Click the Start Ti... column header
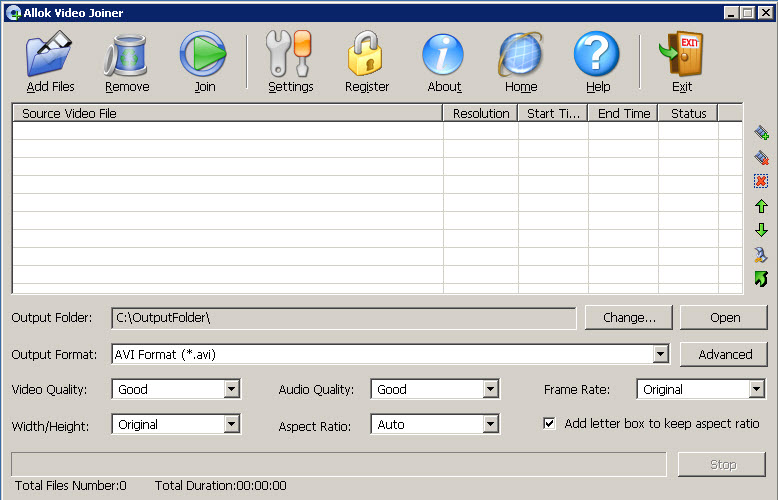The image size is (778, 500). [x=553, y=113]
